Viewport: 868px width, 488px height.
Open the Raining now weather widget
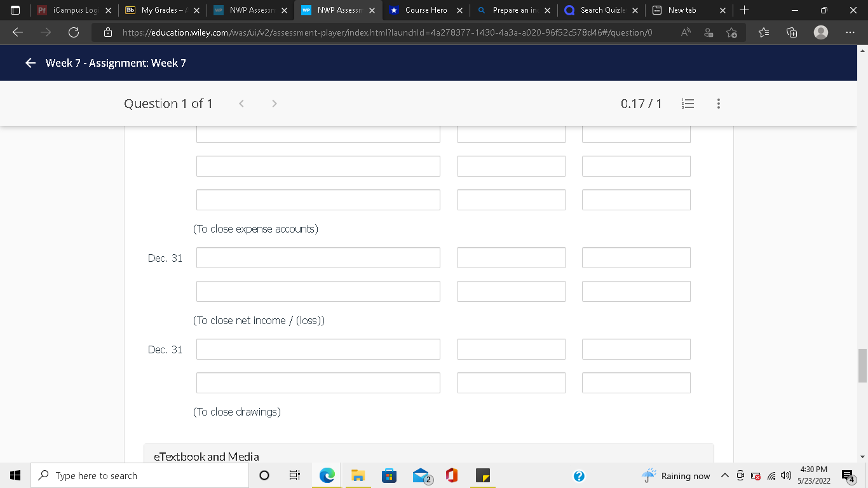coord(675,476)
